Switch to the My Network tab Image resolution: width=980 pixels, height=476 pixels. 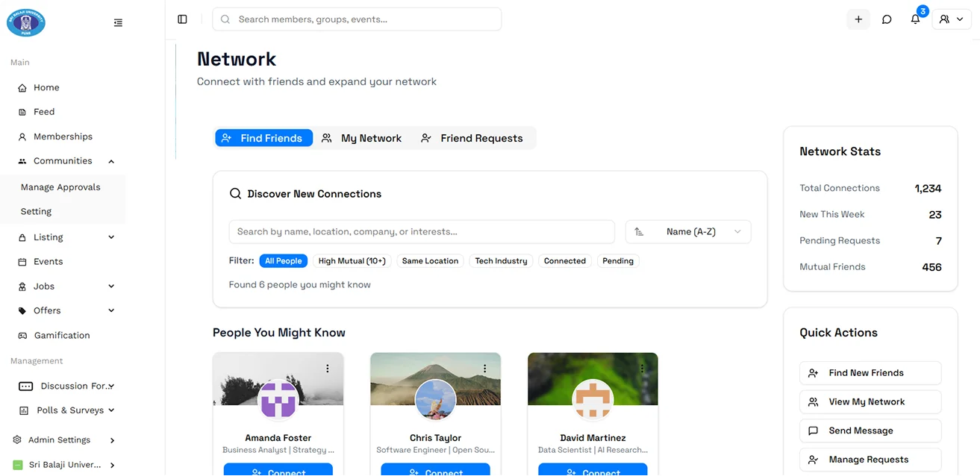point(362,138)
